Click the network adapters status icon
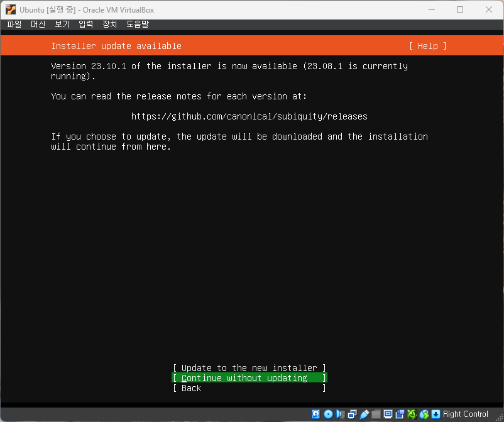 pos(353,414)
